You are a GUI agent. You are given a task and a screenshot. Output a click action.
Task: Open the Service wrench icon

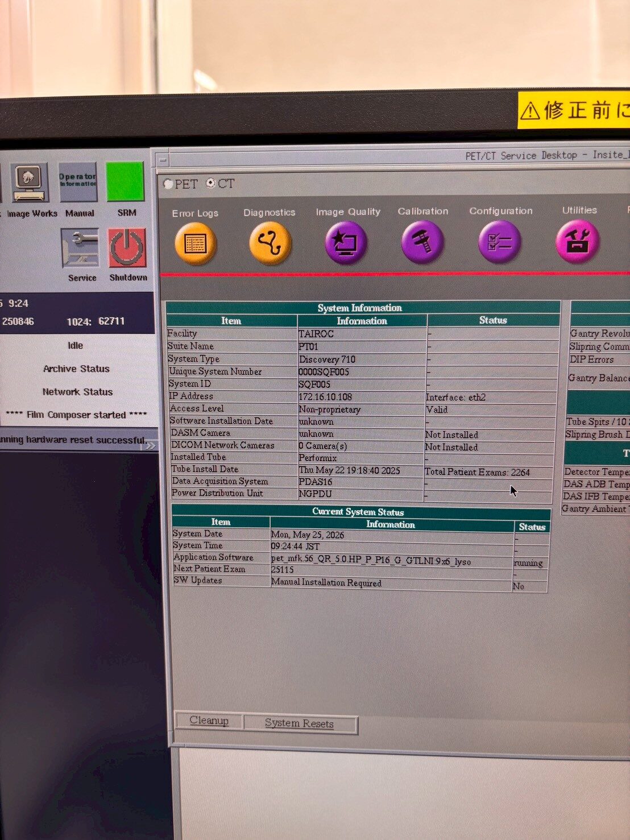(80, 248)
